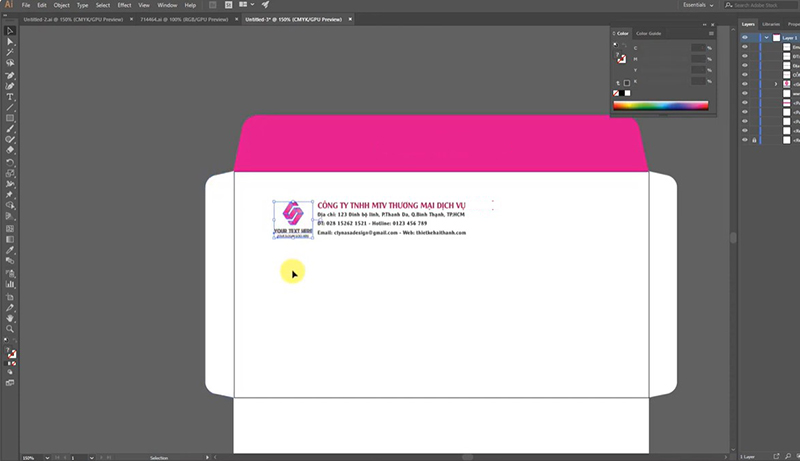This screenshot has height=461, width=800.
Task: Select the Pen tool
Action: [10, 75]
